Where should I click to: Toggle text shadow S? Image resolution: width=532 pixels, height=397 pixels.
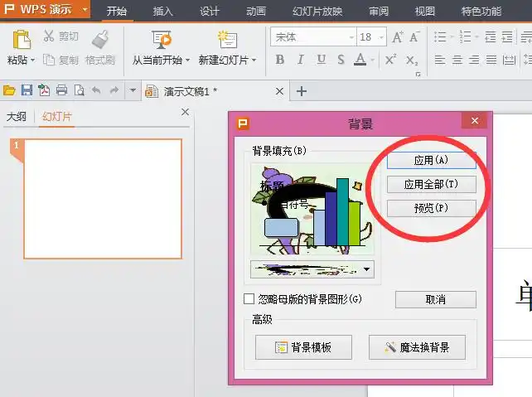(341, 60)
